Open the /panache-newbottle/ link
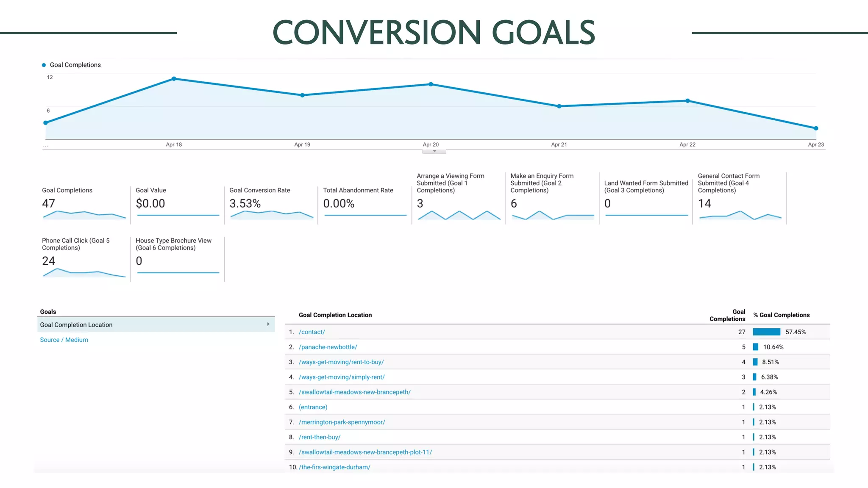Image resolution: width=868 pixels, height=488 pixels. click(328, 347)
